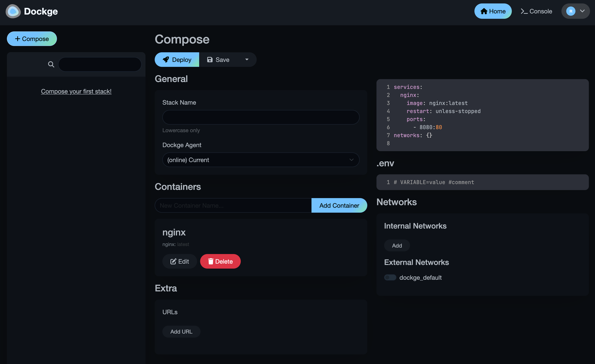595x364 pixels.
Task: Click the 'networks: {}' YAML line
Action: pos(413,135)
